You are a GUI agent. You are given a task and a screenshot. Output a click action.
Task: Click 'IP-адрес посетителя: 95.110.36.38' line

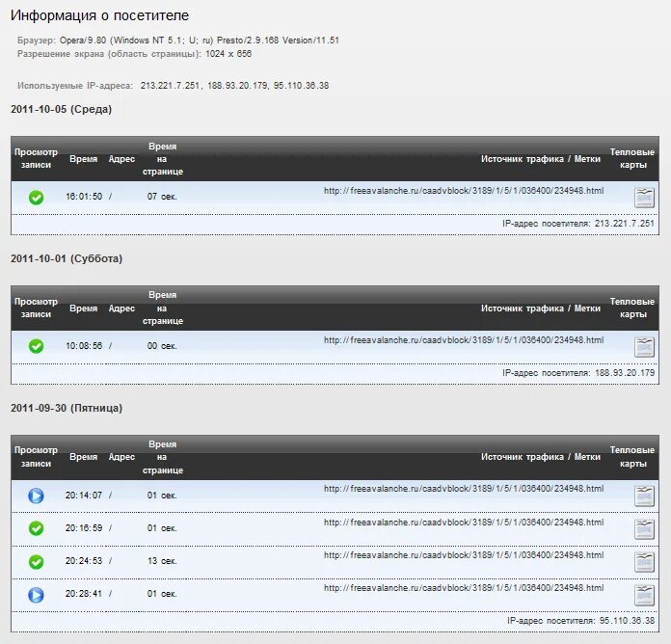click(580, 621)
